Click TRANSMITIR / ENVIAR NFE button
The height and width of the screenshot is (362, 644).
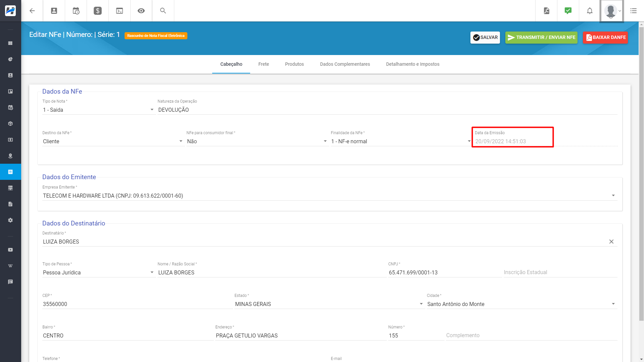tap(541, 38)
